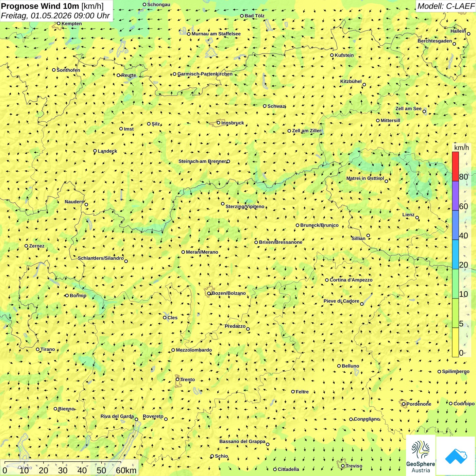
Task: Click the Lienz location marker
Action: click(x=417, y=218)
